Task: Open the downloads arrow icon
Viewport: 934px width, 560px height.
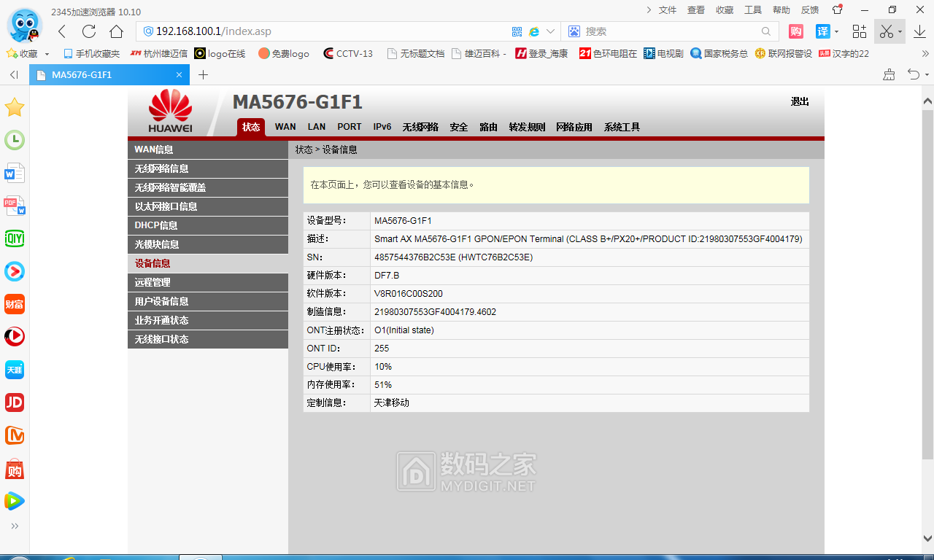Action: [x=919, y=31]
